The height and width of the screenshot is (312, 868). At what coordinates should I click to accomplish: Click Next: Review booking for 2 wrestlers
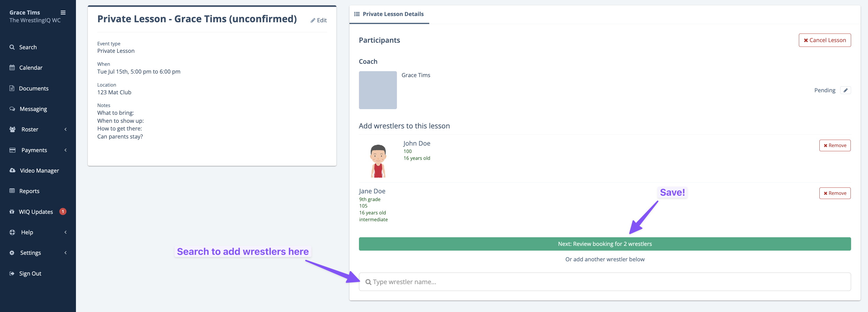coord(605,244)
